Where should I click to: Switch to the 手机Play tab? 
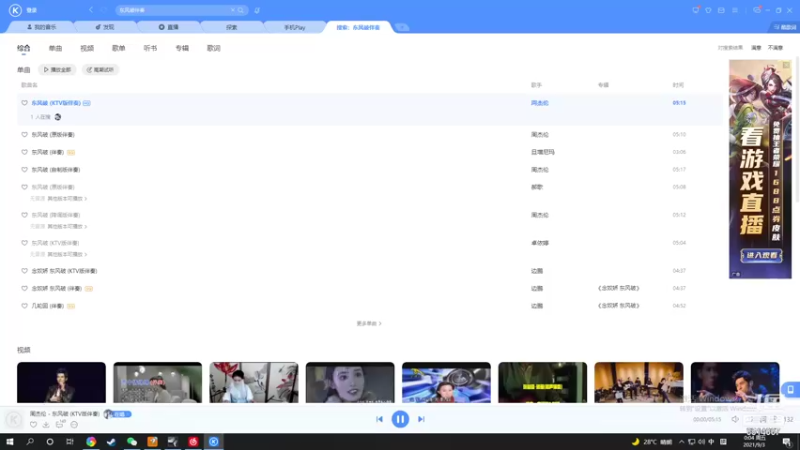coord(294,27)
